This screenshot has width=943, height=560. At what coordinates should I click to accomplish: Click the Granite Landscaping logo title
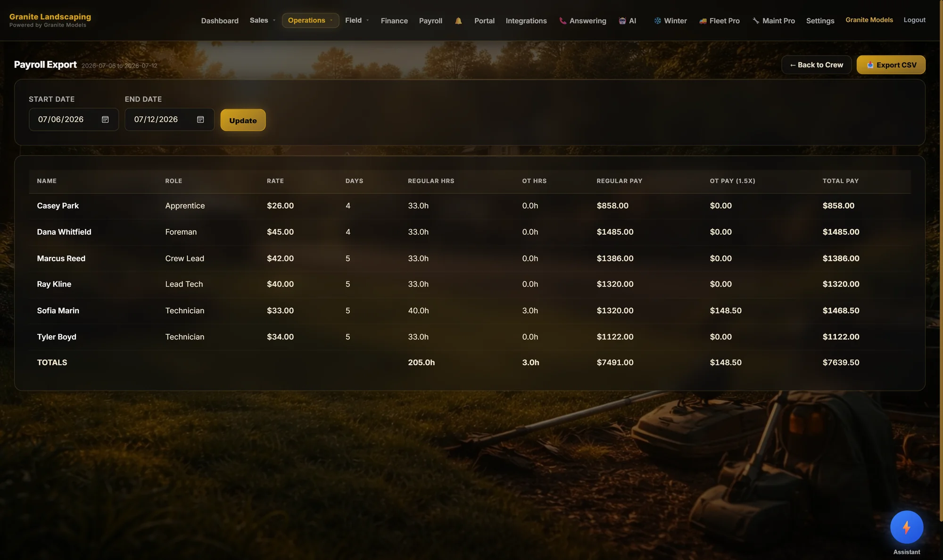[50, 16]
